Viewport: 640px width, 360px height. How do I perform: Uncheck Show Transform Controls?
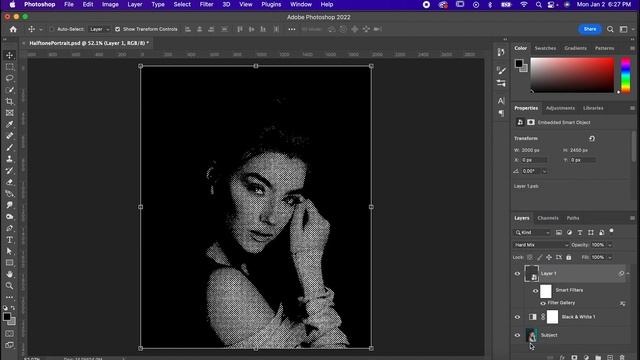(118, 29)
